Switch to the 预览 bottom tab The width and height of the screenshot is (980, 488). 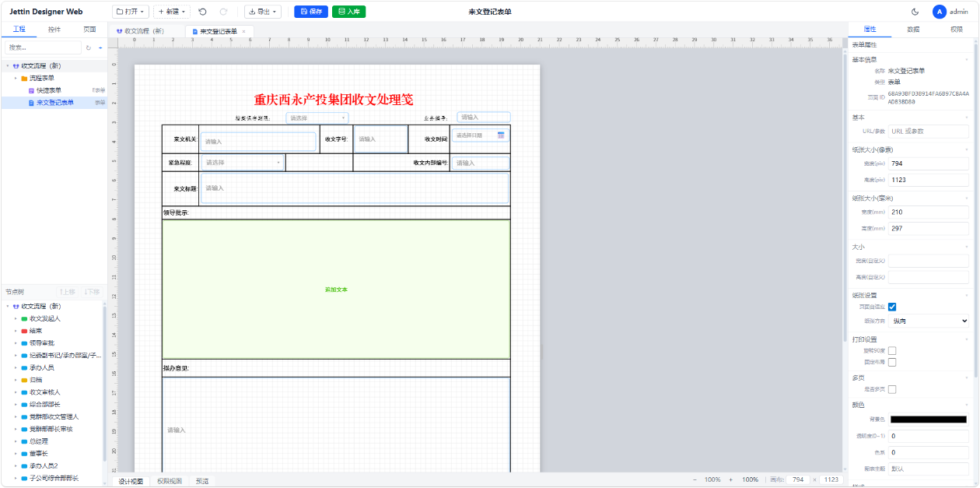(x=202, y=481)
